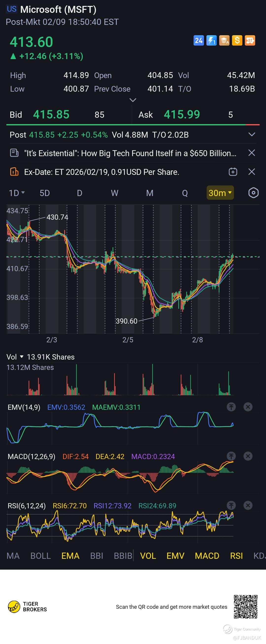Open the Ex-Date 0.91USD dividend notice
The height and width of the screenshot is (644, 266).
pyautogui.click(x=101, y=172)
